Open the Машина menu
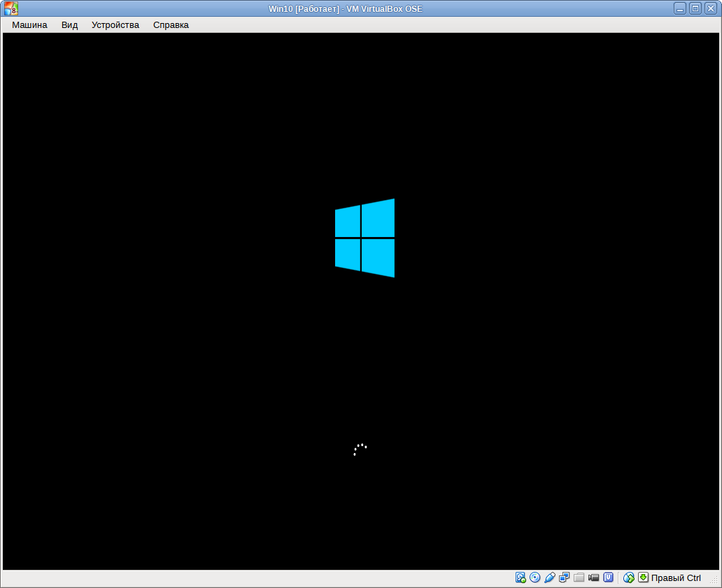 (29, 25)
